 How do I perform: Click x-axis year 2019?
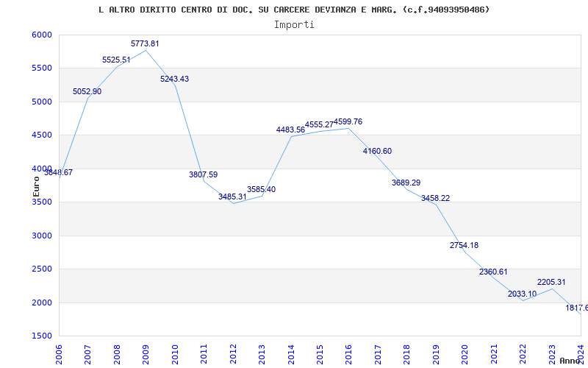pos(436,354)
